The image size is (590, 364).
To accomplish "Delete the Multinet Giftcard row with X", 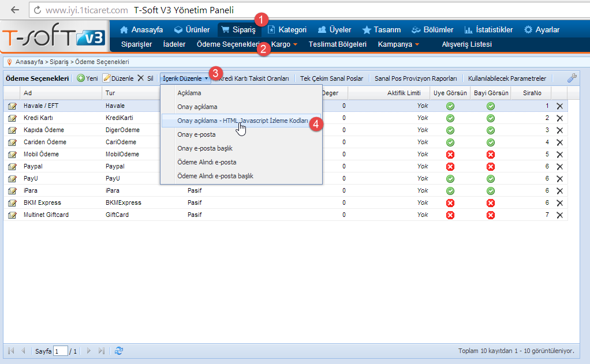I will [559, 215].
